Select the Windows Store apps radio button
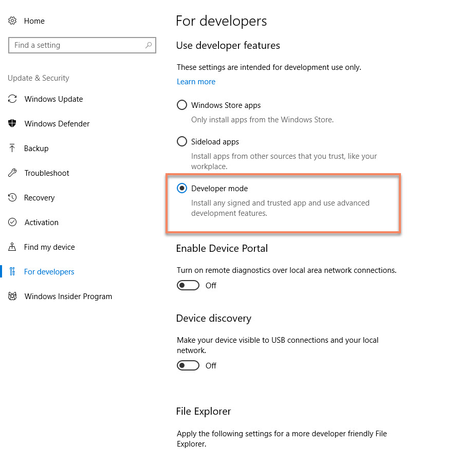Screen dimensions: 476x463 coord(181,105)
